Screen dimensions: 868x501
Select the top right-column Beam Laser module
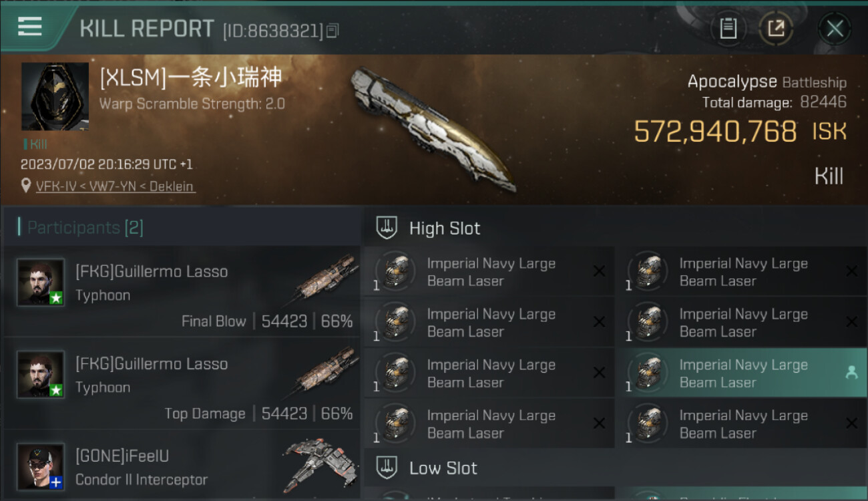point(741,272)
